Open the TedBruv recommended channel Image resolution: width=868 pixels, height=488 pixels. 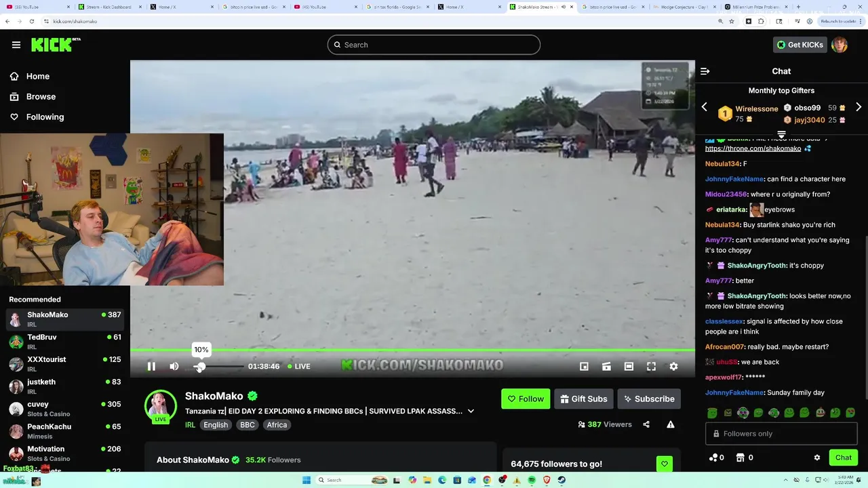[65, 342]
